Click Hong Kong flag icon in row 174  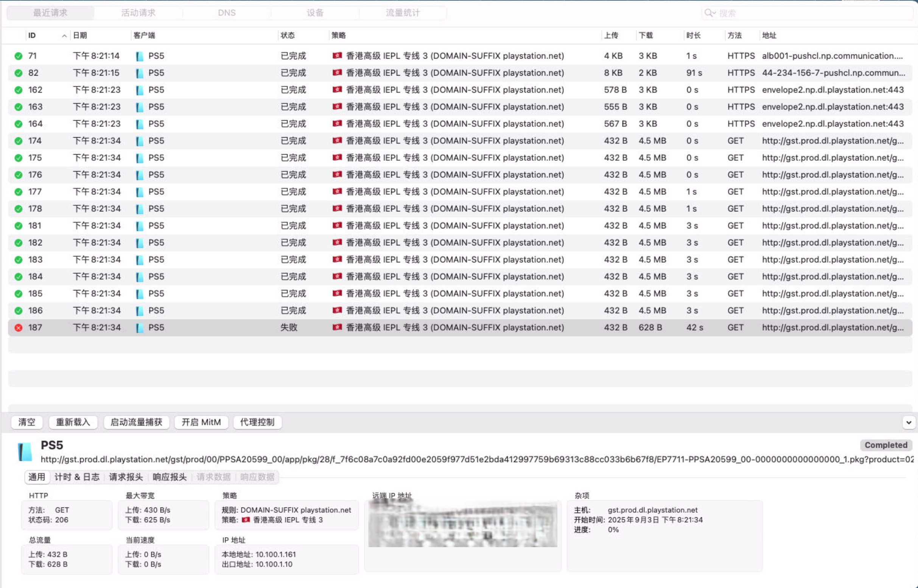[337, 141]
